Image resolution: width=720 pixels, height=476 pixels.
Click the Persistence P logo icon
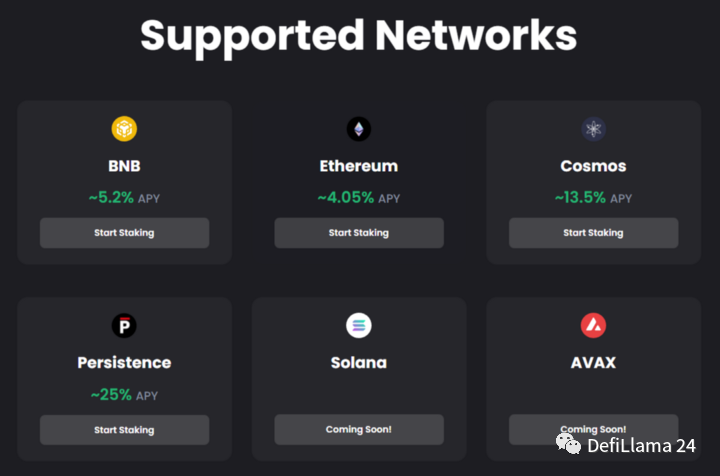point(124,325)
